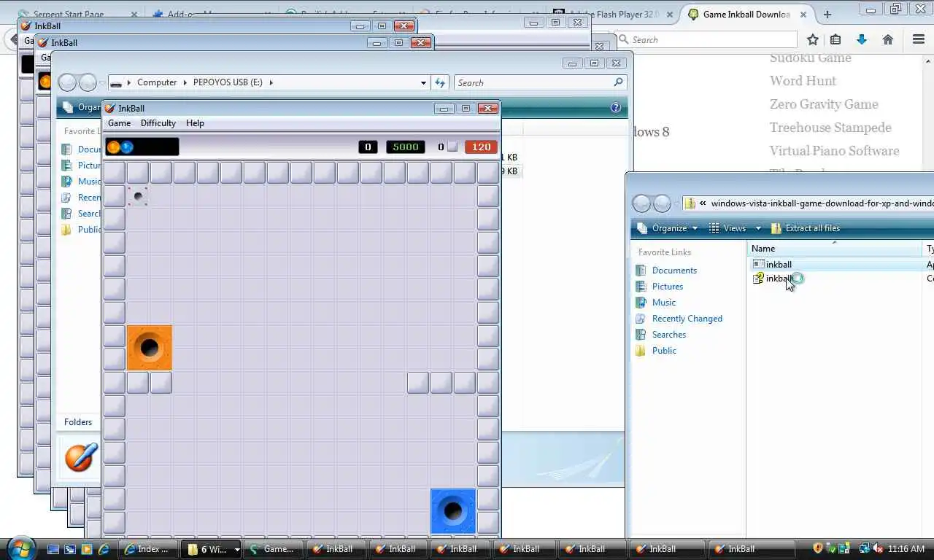The width and height of the screenshot is (934, 560).
Task: Expand the arrow after PEPOYOS USB (E:) breadcrumb
Action: 271,82
